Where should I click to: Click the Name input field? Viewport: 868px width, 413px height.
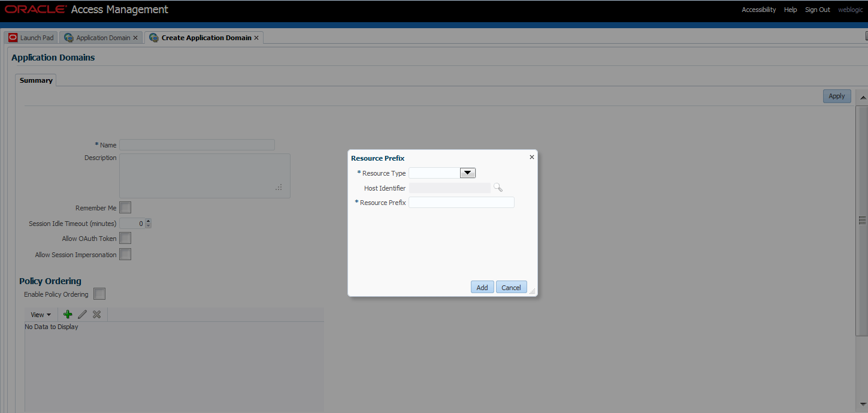[197, 144]
